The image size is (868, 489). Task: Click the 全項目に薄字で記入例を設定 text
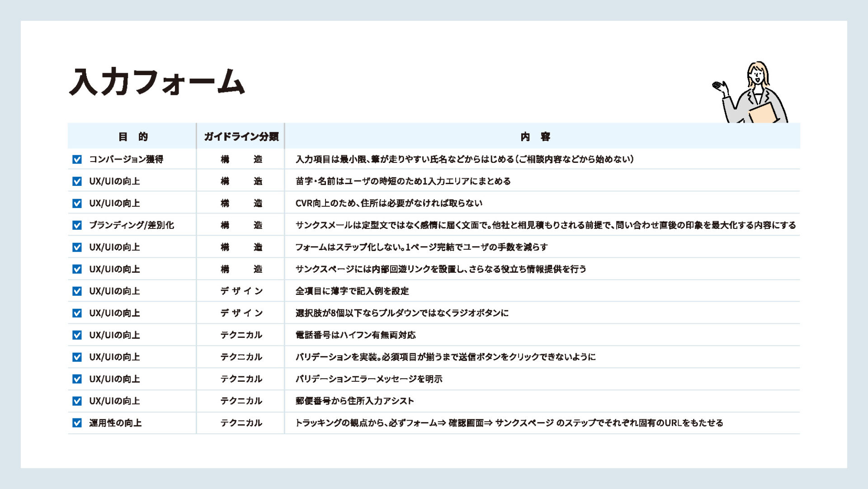click(x=352, y=291)
